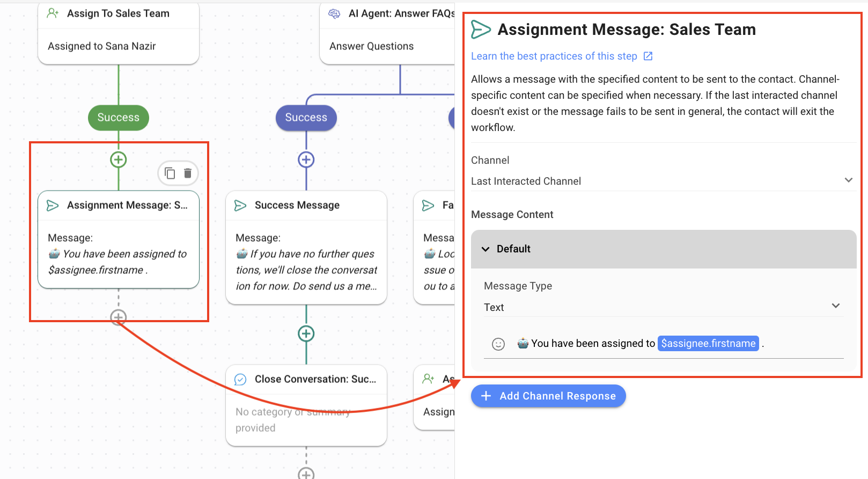Select the purple Success branch label
Viewport: 868px width, 479px height.
click(x=306, y=118)
